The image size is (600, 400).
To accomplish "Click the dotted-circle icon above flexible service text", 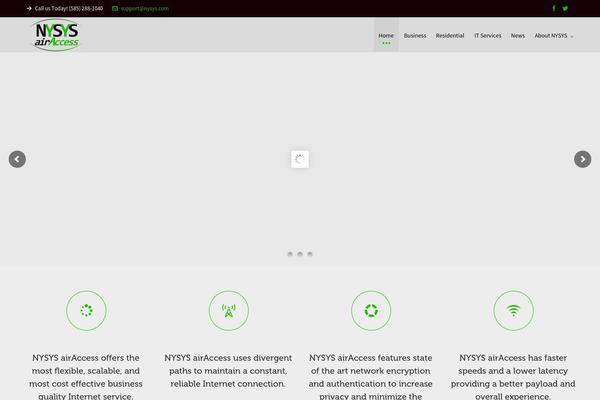I will pyautogui.click(x=86, y=310).
